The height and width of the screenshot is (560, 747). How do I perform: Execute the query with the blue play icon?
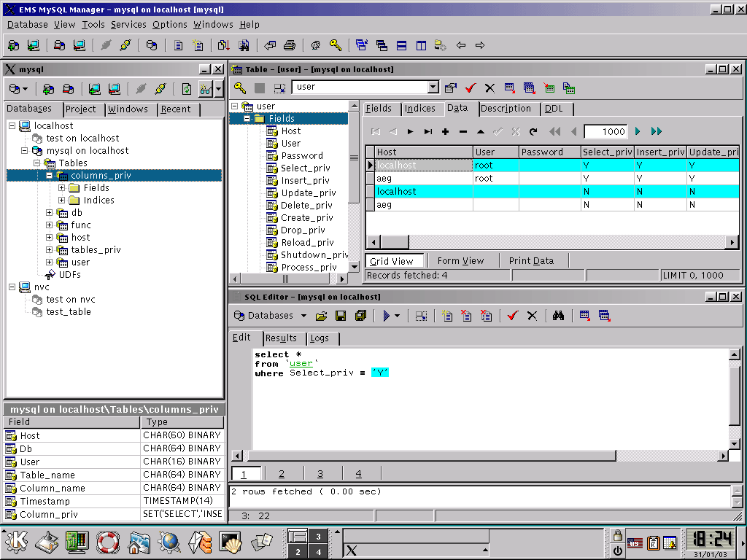point(387,316)
